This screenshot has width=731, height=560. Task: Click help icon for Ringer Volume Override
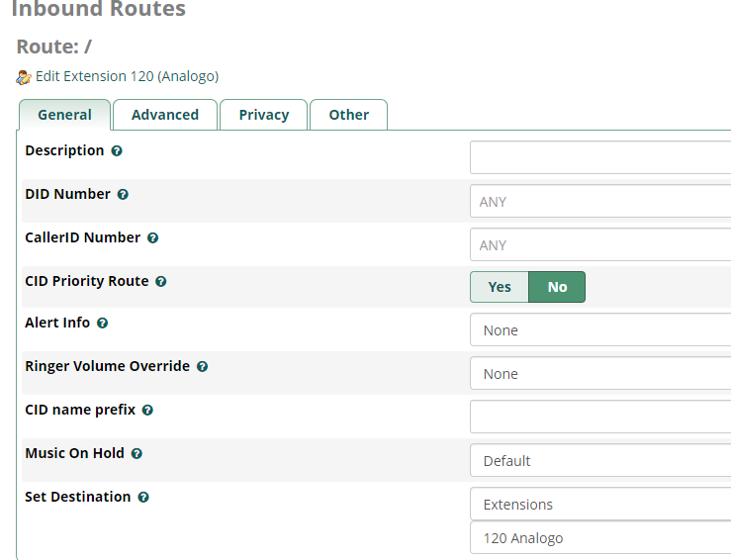pos(203,367)
